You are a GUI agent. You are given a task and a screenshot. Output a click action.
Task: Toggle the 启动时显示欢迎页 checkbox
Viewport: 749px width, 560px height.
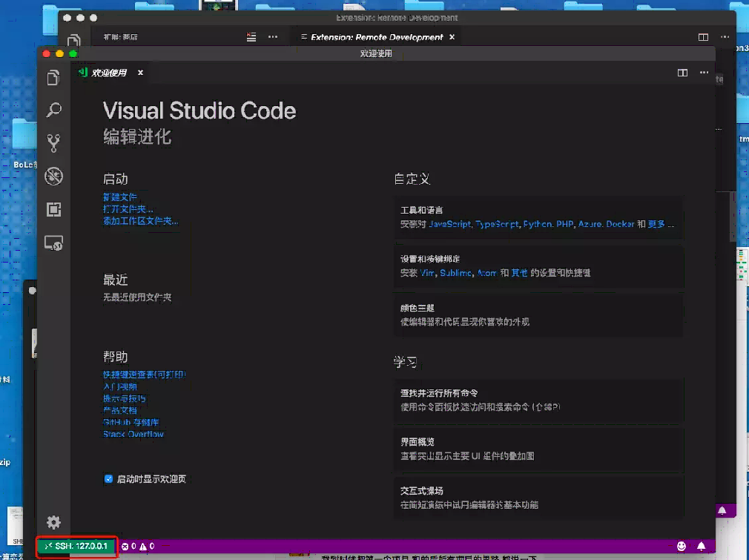[108, 479]
